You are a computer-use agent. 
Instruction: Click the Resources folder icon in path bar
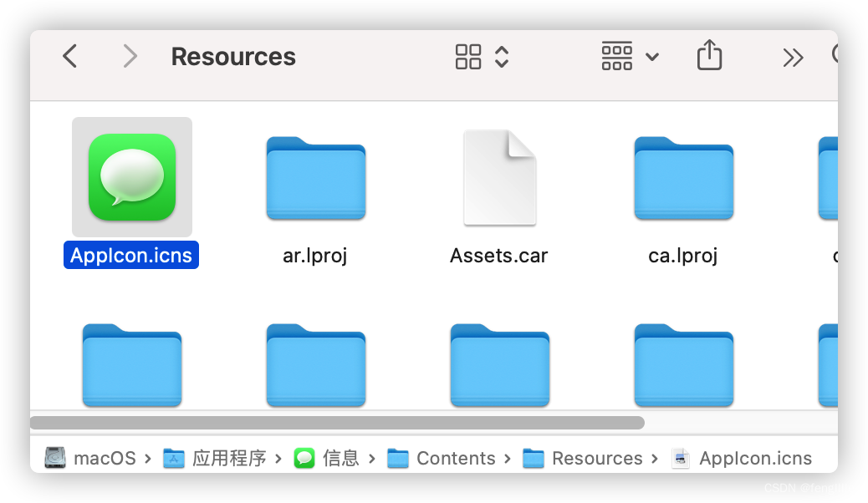coord(533,458)
